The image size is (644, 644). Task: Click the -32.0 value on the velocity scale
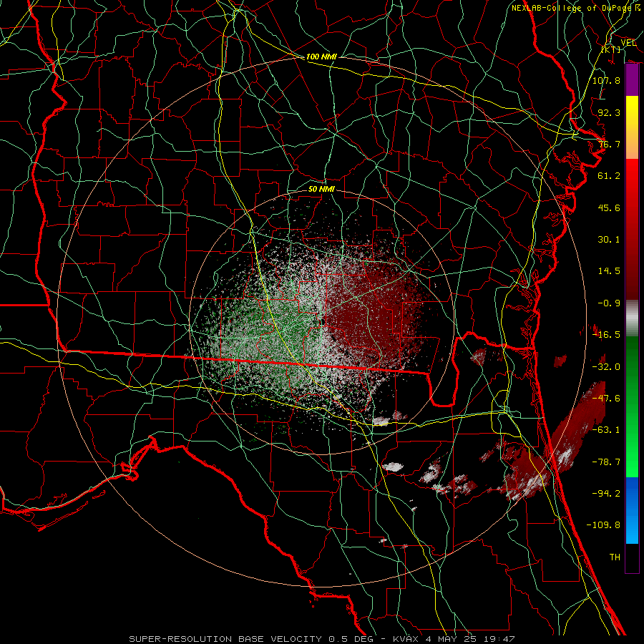click(606, 367)
